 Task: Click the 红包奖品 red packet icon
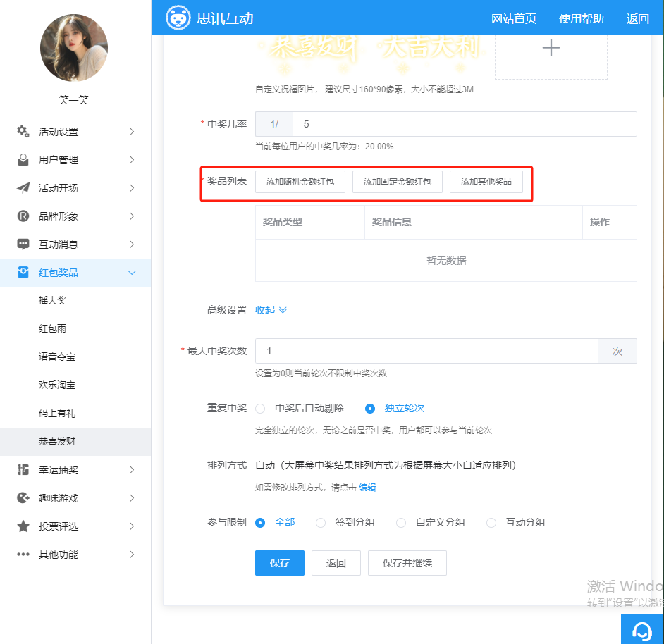click(x=23, y=272)
